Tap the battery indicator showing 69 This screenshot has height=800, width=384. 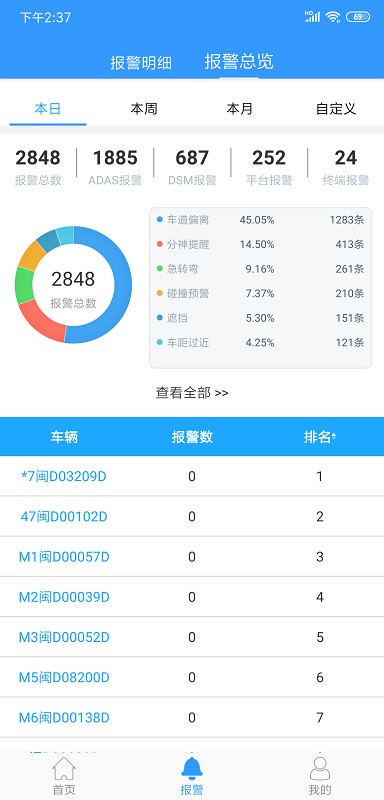click(x=358, y=17)
